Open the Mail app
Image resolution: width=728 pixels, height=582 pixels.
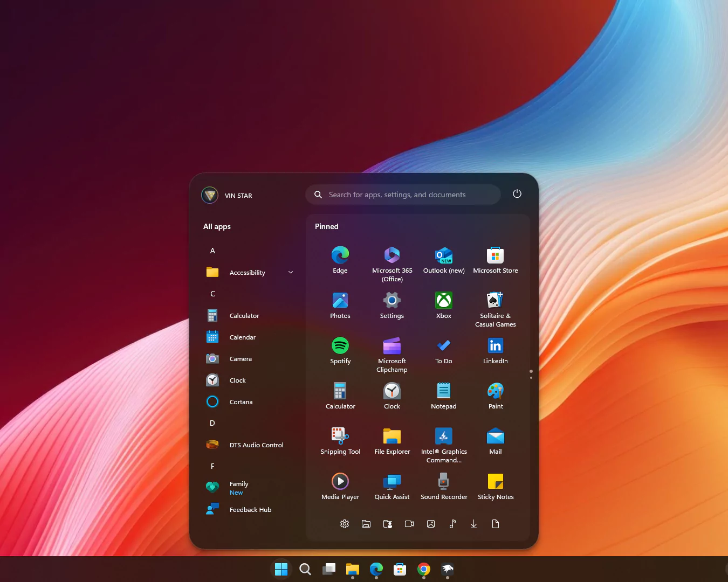point(496,441)
